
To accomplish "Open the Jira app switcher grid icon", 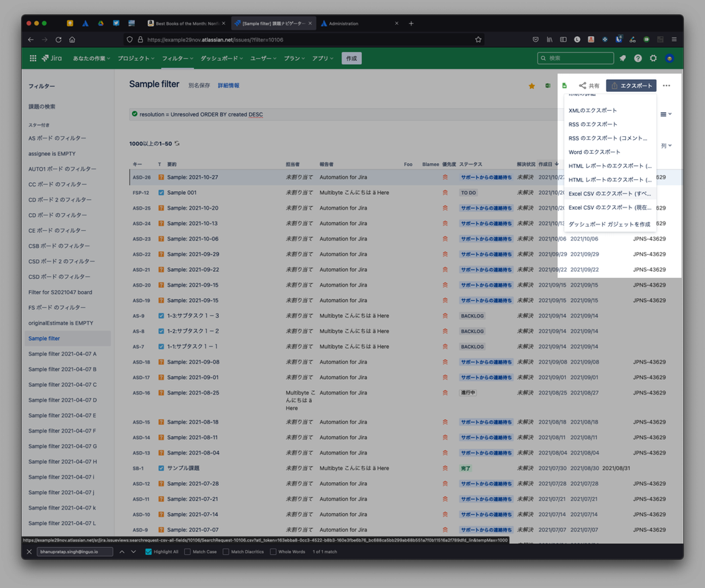I will pos(33,58).
